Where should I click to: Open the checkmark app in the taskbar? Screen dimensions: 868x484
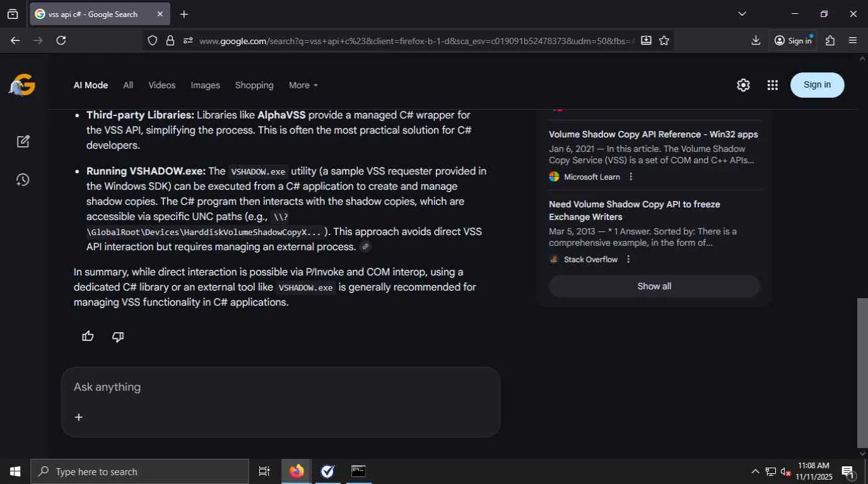click(x=327, y=471)
